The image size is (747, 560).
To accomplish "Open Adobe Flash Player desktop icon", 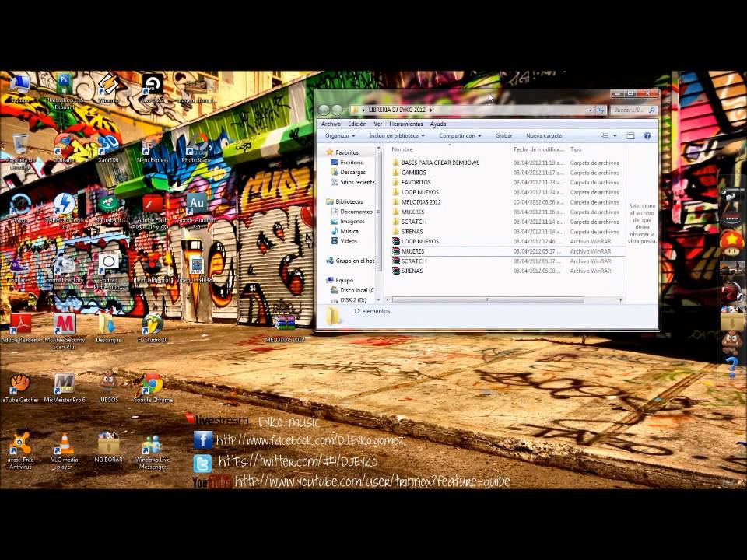I will [153, 212].
